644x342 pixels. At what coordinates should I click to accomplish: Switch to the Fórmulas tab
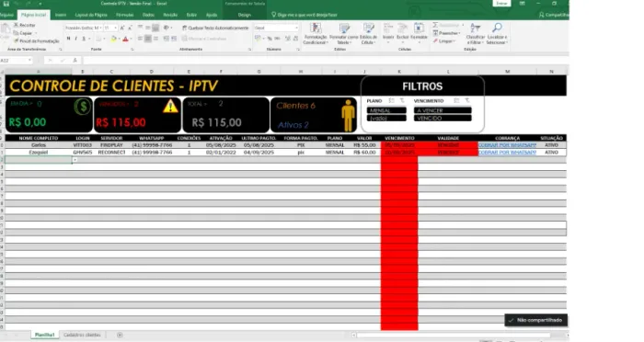(x=125, y=15)
